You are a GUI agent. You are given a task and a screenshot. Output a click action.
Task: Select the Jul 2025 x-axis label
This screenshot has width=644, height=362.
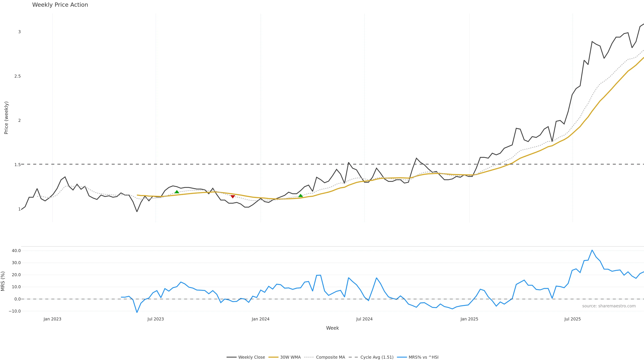coord(573,319)
